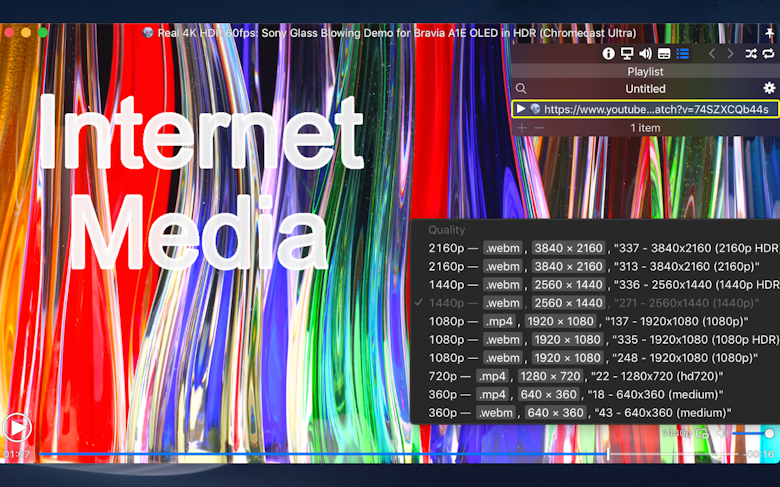The width and height of the screenshot is (780, 487).
Task: Minimize the window with yellow button
Action: (x=26, y=33)
